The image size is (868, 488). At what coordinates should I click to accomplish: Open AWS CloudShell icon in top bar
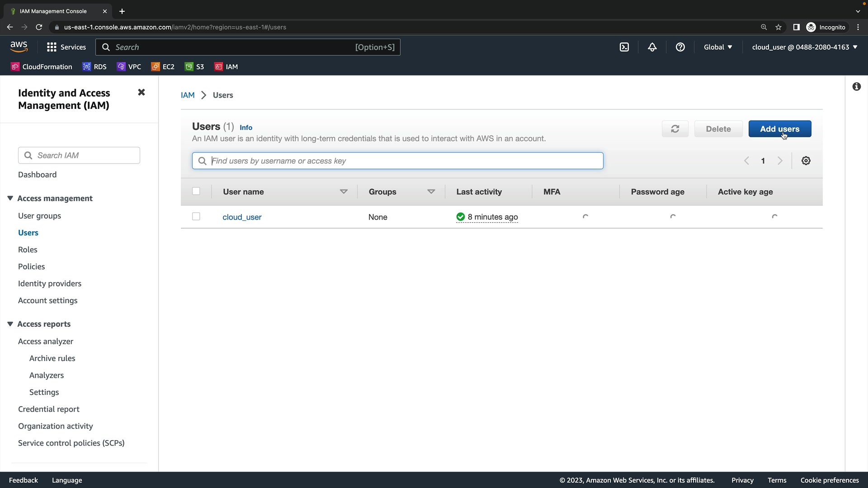[624, 47]
